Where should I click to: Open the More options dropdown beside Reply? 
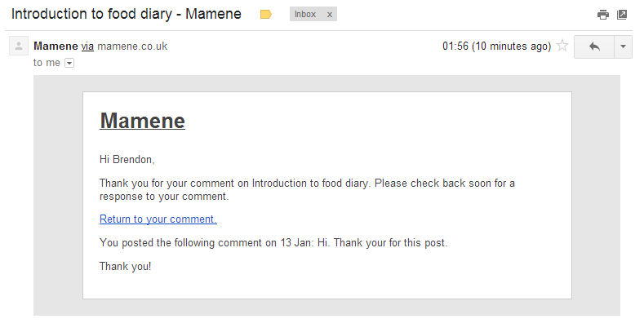pyautogui.click(x=623, y=46)
